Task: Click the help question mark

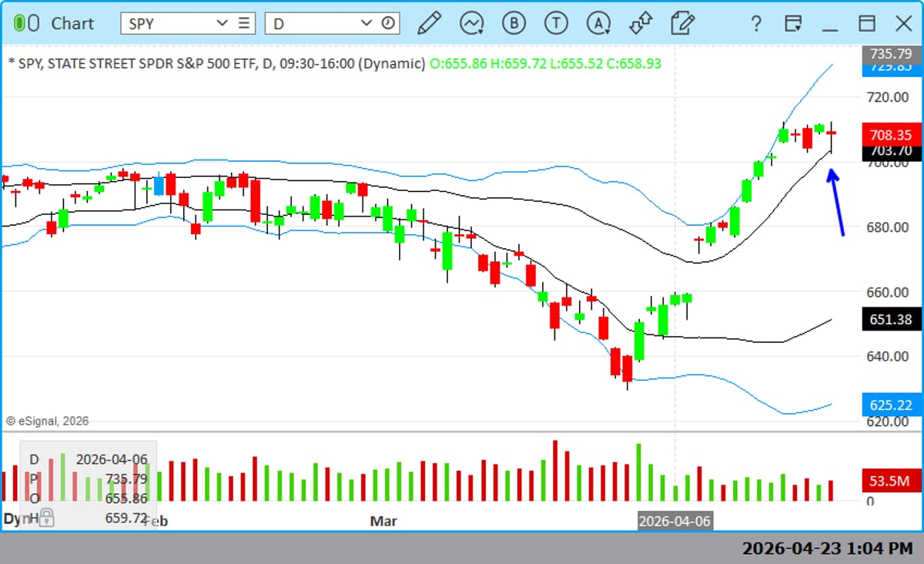Action: [756, 23]
